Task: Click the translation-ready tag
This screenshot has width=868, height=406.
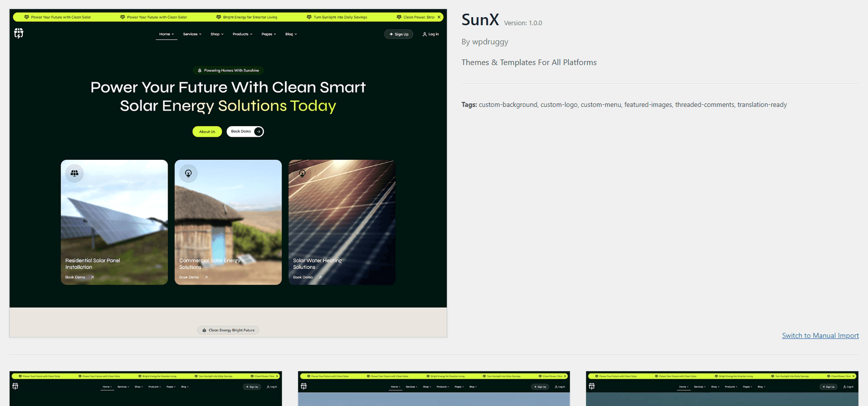Action: (762, 105)
